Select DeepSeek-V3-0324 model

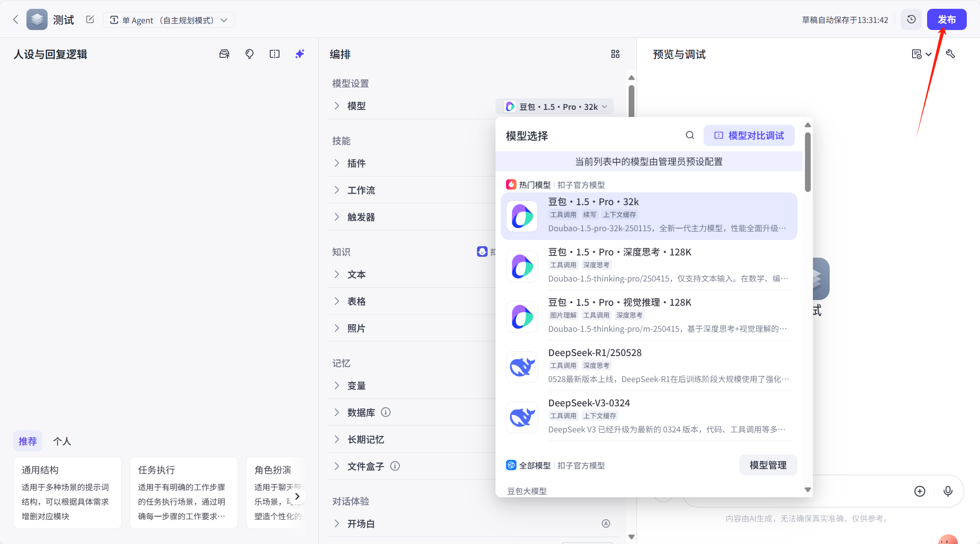pos(649,417)
